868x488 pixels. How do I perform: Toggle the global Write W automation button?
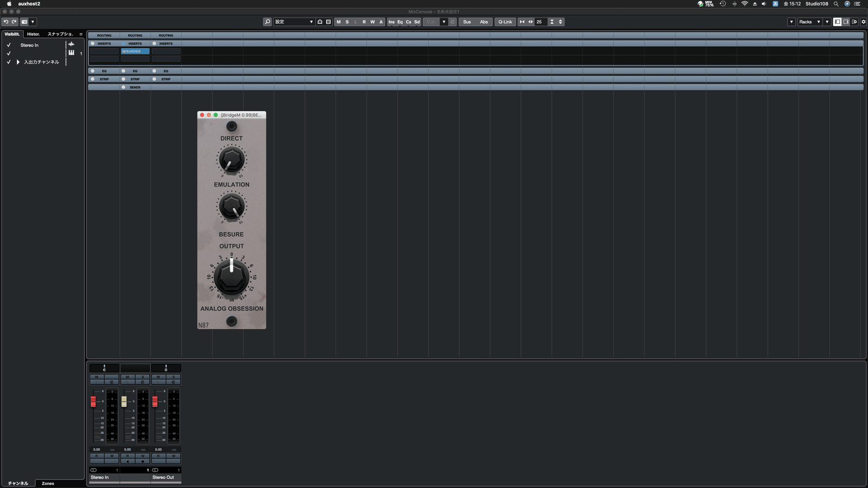pyautogui.click(x=373, y=22)
